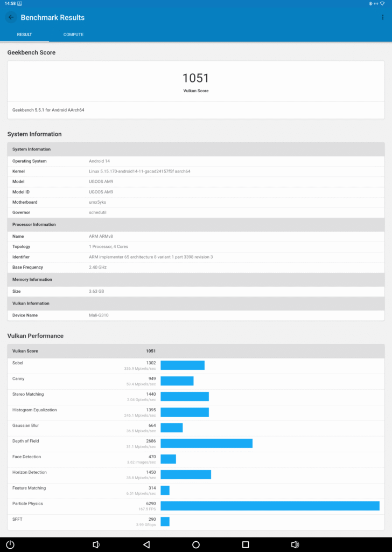Screen dimensions: 392x552
Task: Raise volume using the volume-up icon
Action: coord(295,544)
